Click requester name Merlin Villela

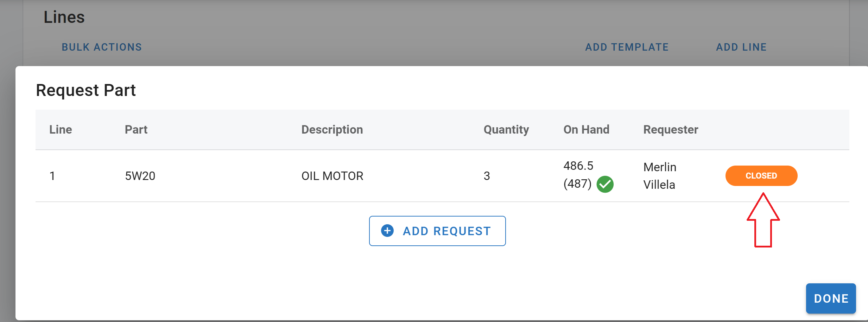point(660,176)
